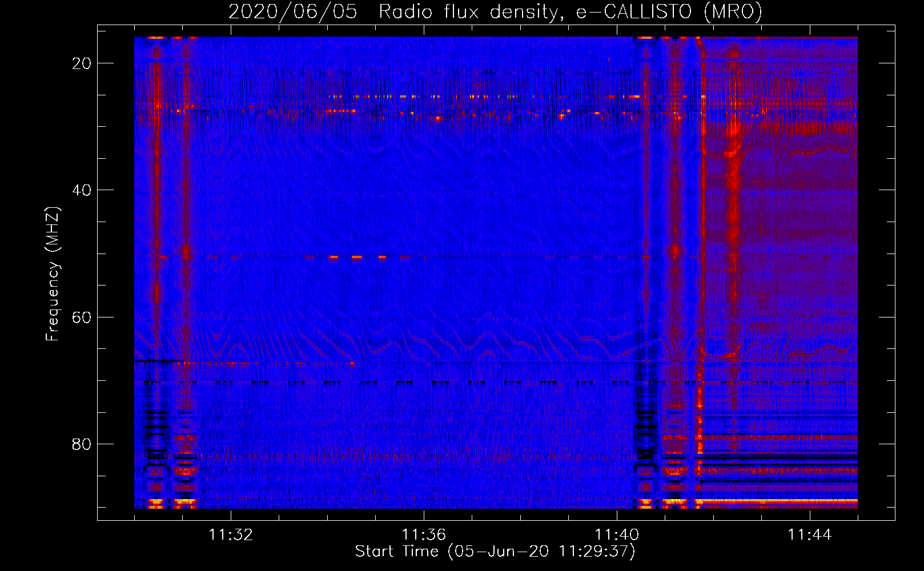This screenshot has height=571, width=924.
Task: Click the "40" frequency tick label
Action: coord(82,190)
